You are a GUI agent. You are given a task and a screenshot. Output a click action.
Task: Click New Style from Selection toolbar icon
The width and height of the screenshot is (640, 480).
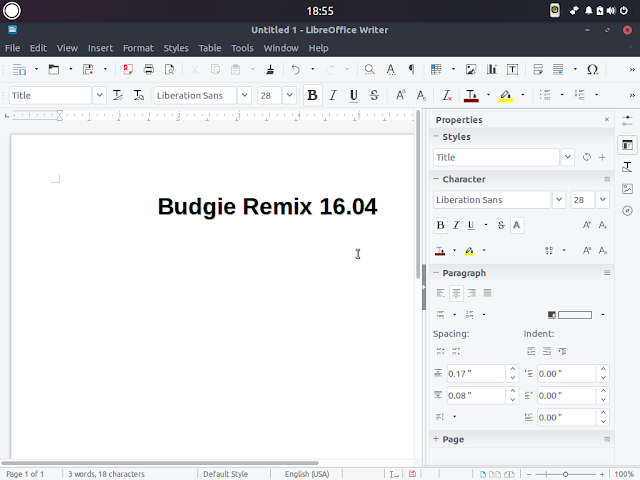[139, 95]
